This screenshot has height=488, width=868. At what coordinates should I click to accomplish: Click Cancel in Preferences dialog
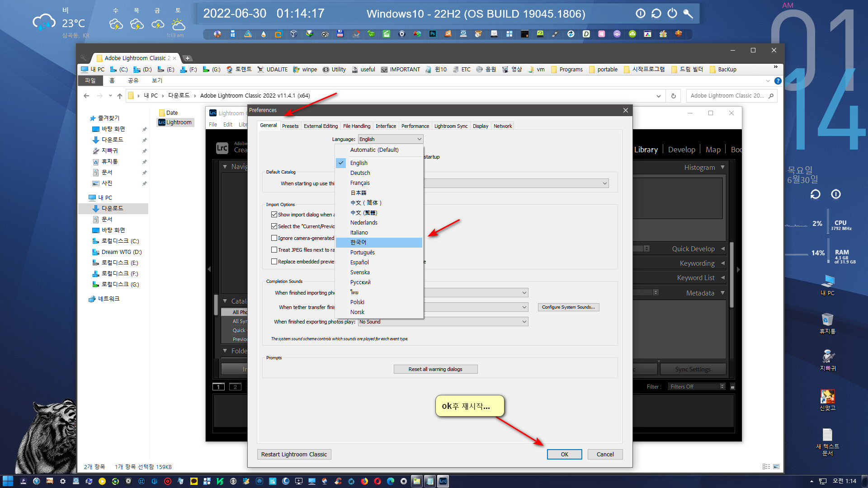605,454
